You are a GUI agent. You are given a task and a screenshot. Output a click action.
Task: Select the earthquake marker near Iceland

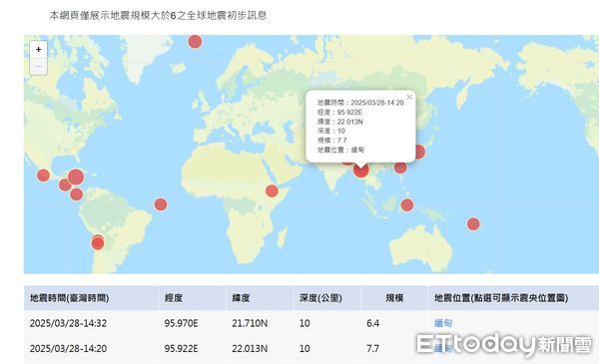tap(195, 41)
